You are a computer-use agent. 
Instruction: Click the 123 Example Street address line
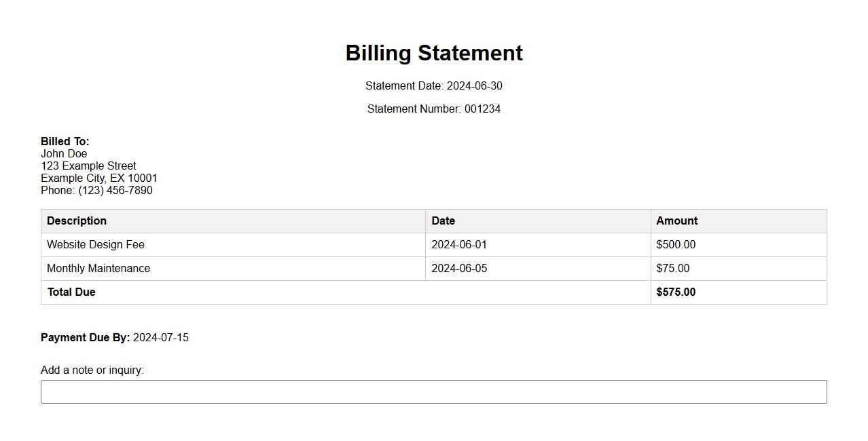coord(88,166)
